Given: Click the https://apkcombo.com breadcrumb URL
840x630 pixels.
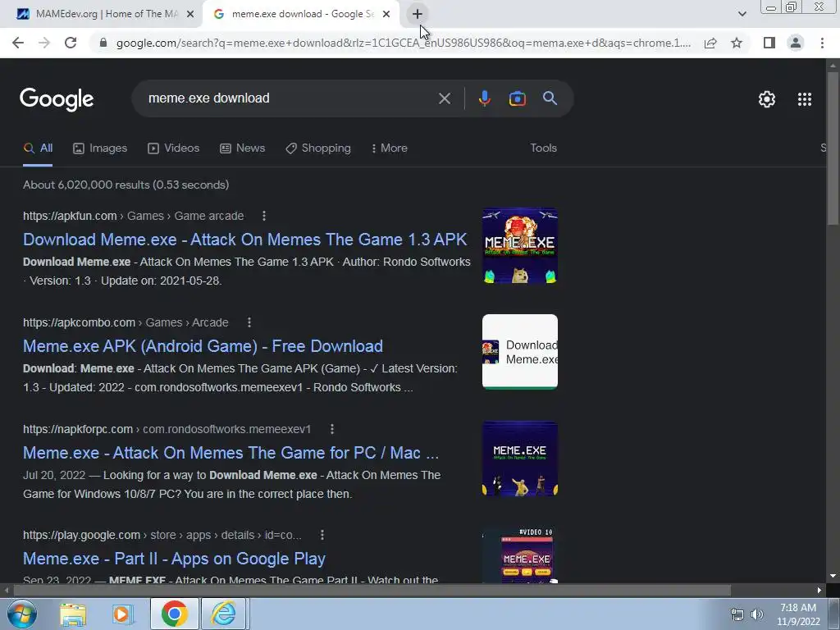Looking at the screenshot, I should [x=79, y=322].
